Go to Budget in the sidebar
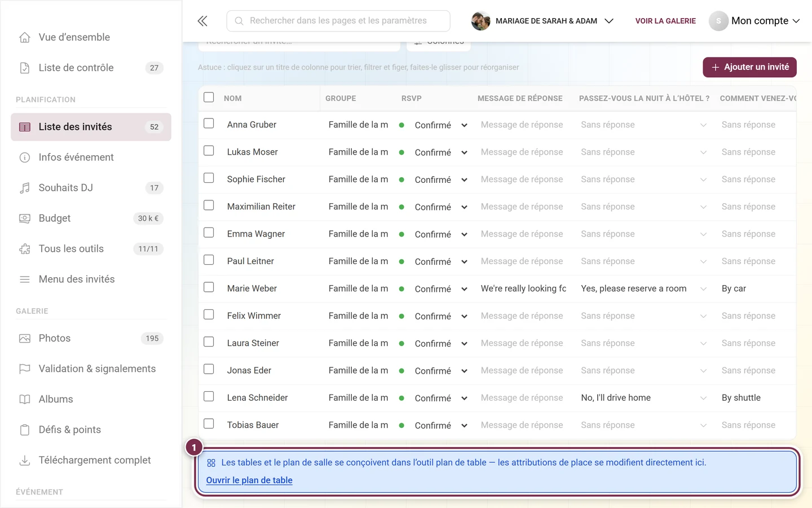This screenshot has height=508, width=812. 91,218
